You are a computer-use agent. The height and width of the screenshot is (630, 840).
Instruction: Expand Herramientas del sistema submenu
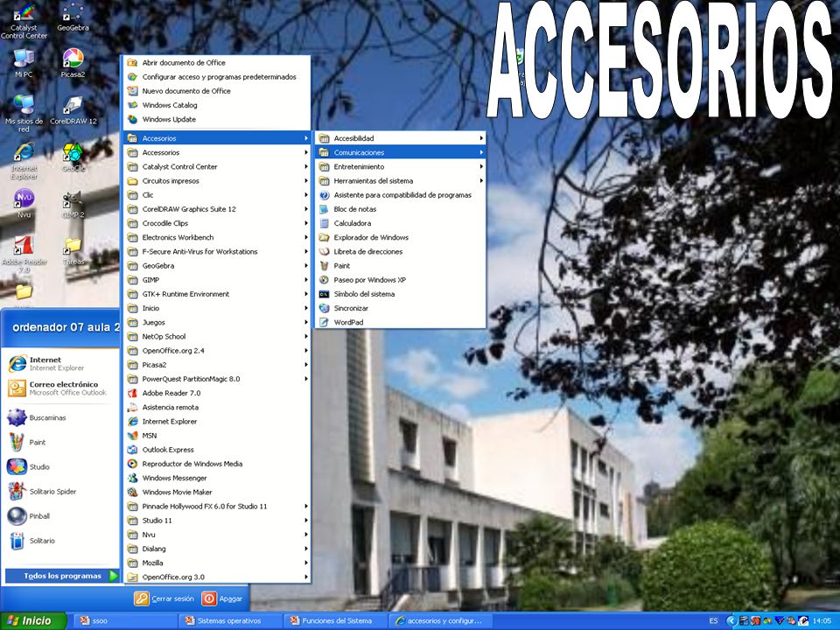coord(400,181)
